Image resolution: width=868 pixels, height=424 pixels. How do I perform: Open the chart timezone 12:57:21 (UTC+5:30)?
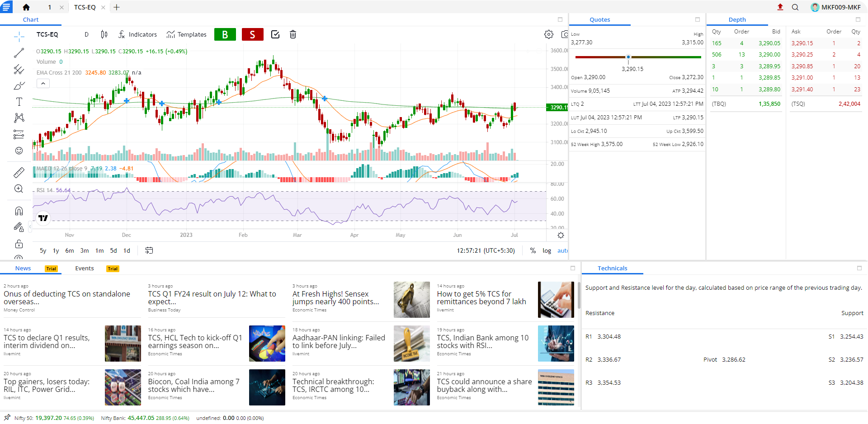tap(486, 250)
